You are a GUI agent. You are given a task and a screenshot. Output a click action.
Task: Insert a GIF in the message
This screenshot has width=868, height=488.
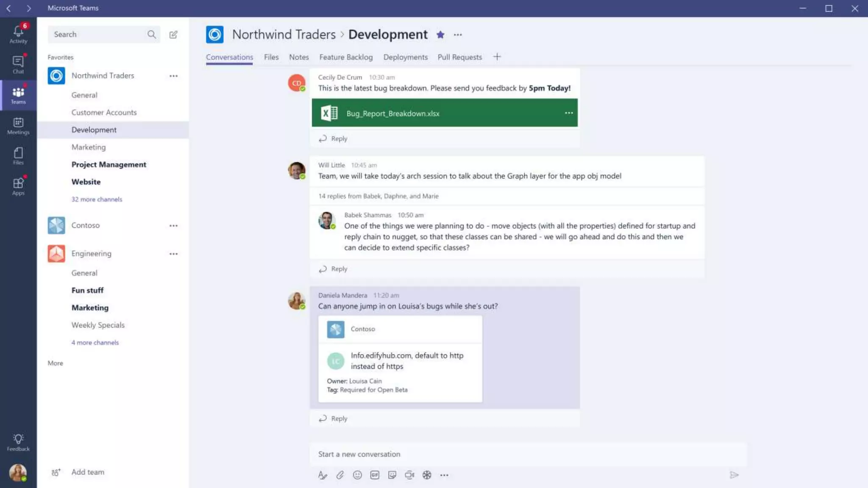[375, 475]
